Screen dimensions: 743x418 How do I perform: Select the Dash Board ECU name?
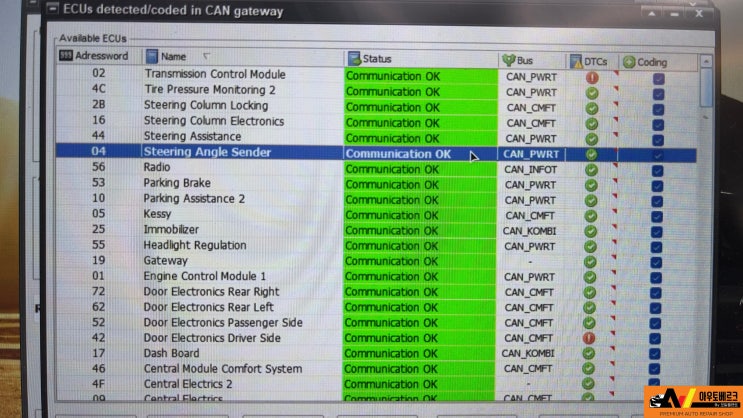171,353
